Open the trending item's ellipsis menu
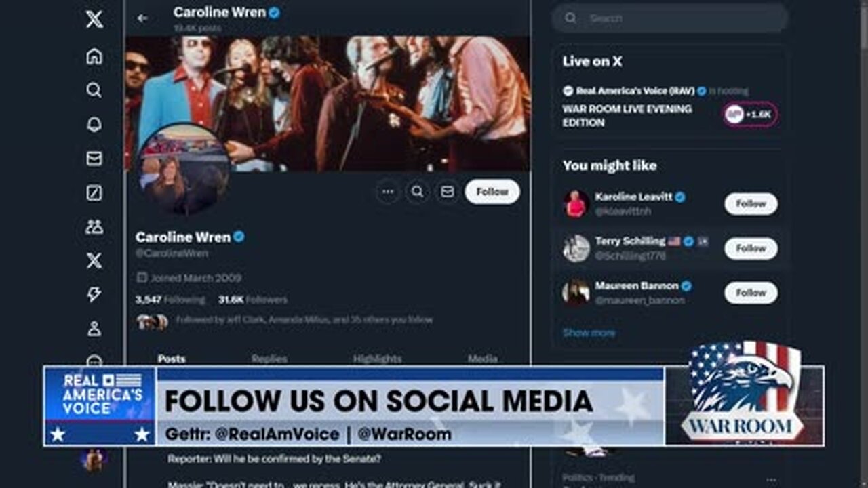The height and width of the screenshot is (488, 868). pyautogui.click(x=771, y=479)
